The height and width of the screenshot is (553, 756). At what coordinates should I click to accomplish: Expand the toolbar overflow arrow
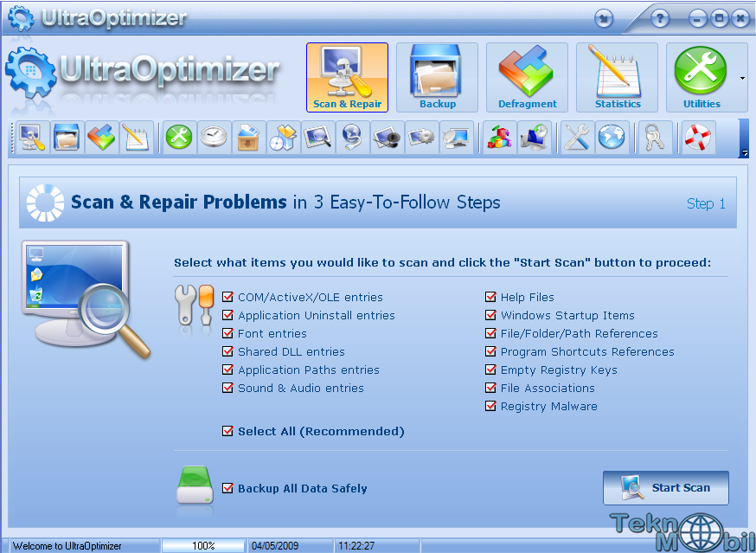(745, 153)
